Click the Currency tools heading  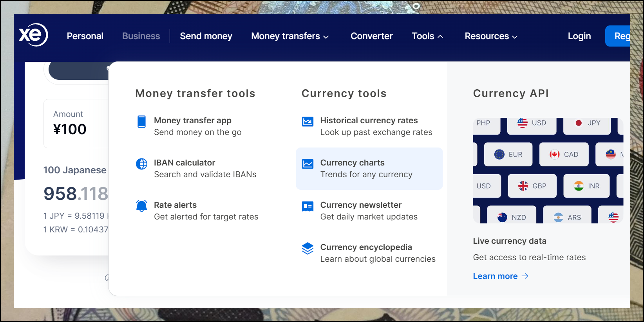[344, 94]
